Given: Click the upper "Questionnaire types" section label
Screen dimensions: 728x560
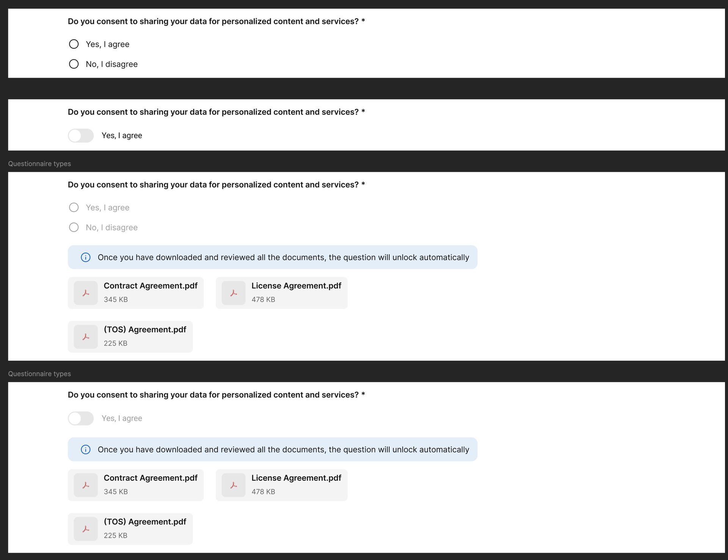Looking at the screenshot, I should pos(39,164).
